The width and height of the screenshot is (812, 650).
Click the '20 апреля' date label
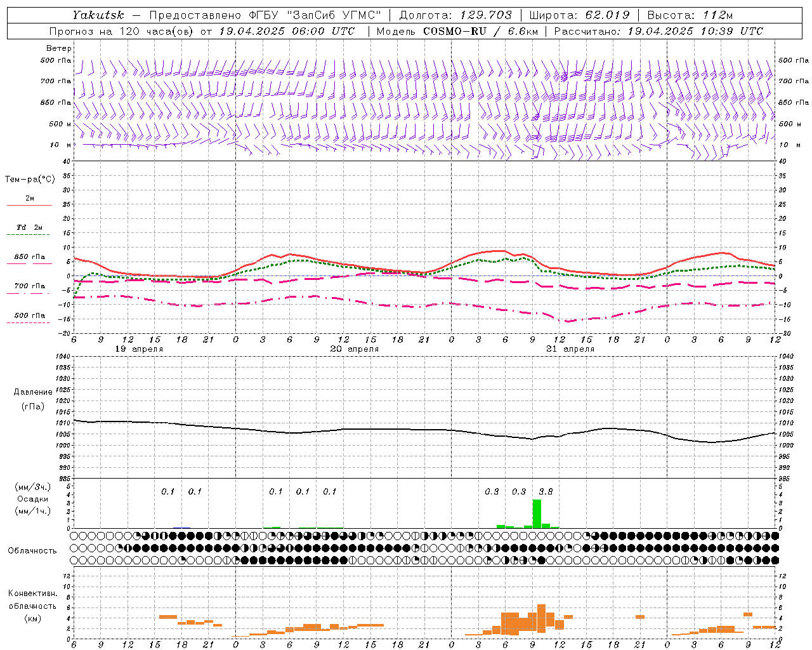point(355,349)
